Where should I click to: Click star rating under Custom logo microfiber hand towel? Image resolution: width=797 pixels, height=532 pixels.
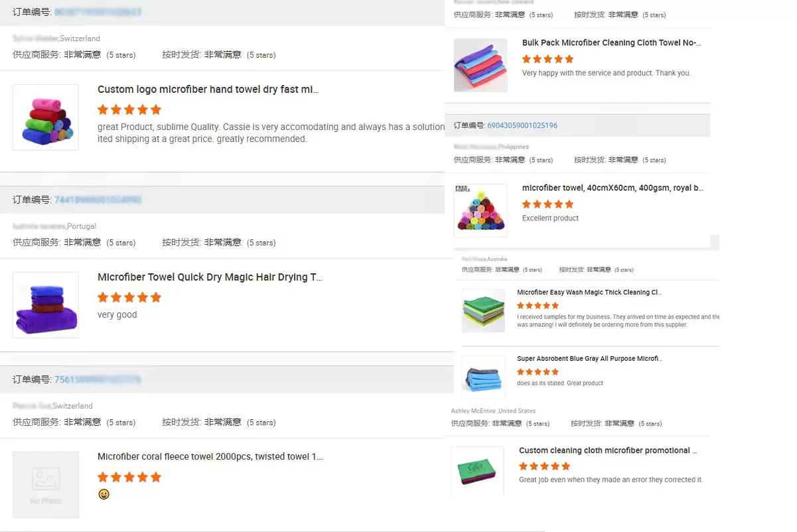pyautogui.click(x=129, y=109)
